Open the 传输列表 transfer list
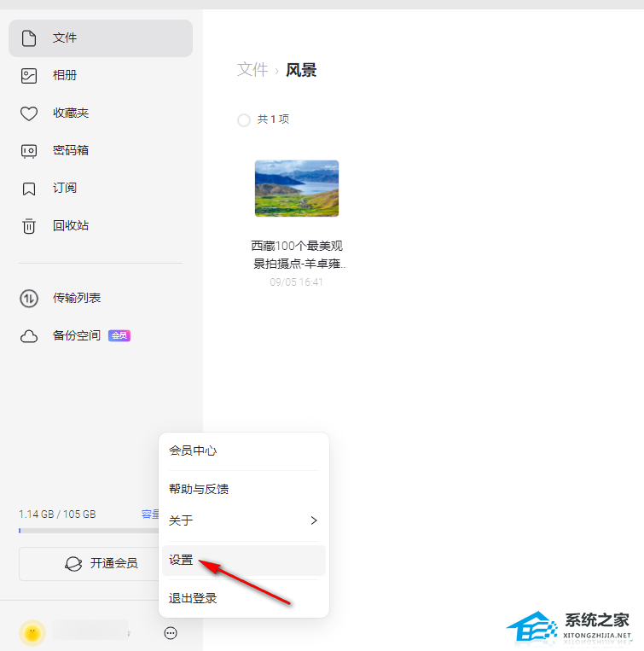644x651 pixels. coord(101,298)
